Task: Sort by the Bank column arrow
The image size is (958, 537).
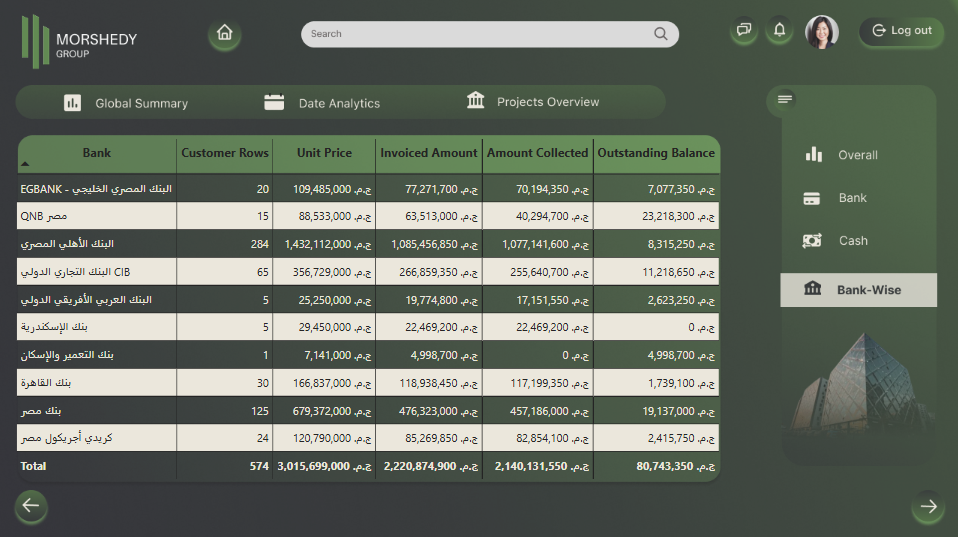Action: [25, 164]
